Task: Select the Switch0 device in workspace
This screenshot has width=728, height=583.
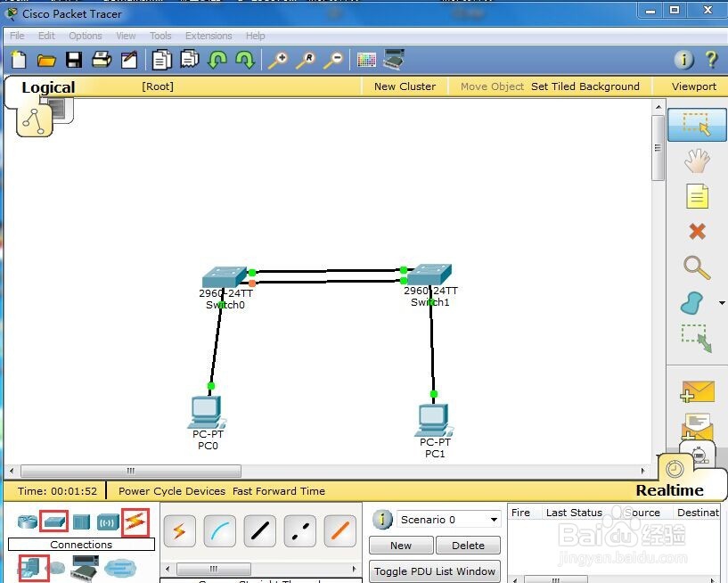Action: pos(225,277)
